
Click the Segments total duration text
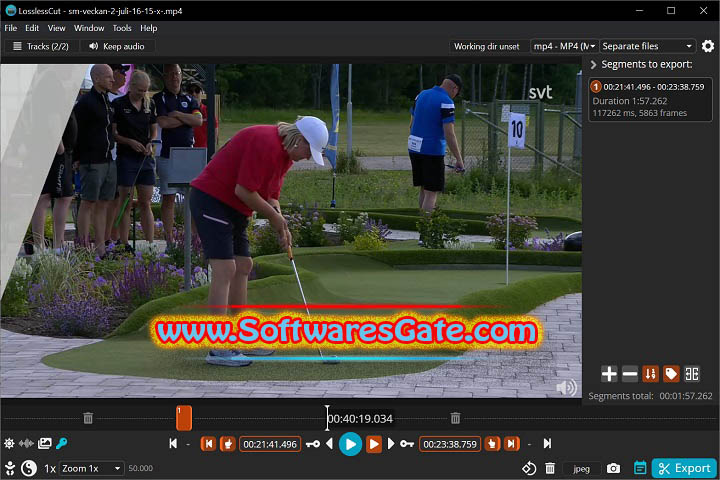650,396
